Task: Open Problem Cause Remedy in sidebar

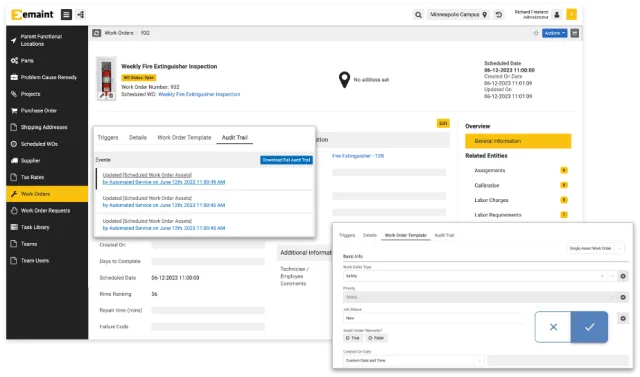Action: click(47, 77)
